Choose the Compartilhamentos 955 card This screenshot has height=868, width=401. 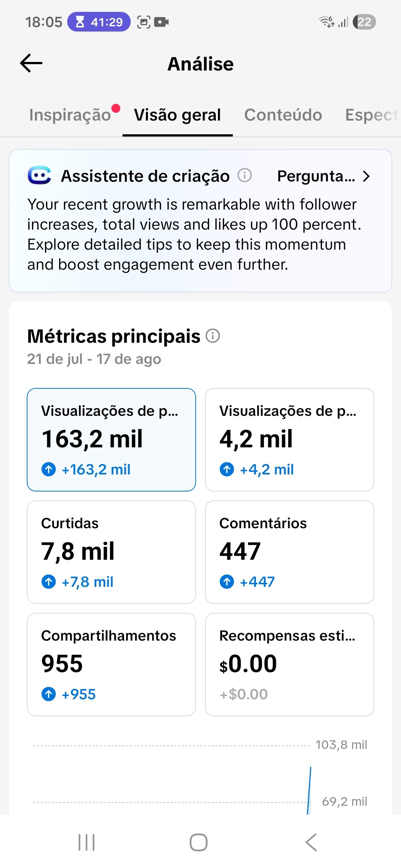111,664
